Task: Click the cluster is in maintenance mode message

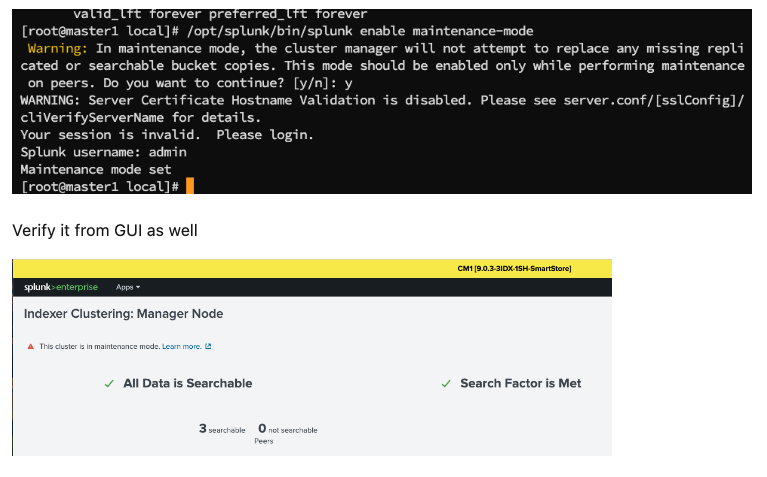Action: click(100, 346)
